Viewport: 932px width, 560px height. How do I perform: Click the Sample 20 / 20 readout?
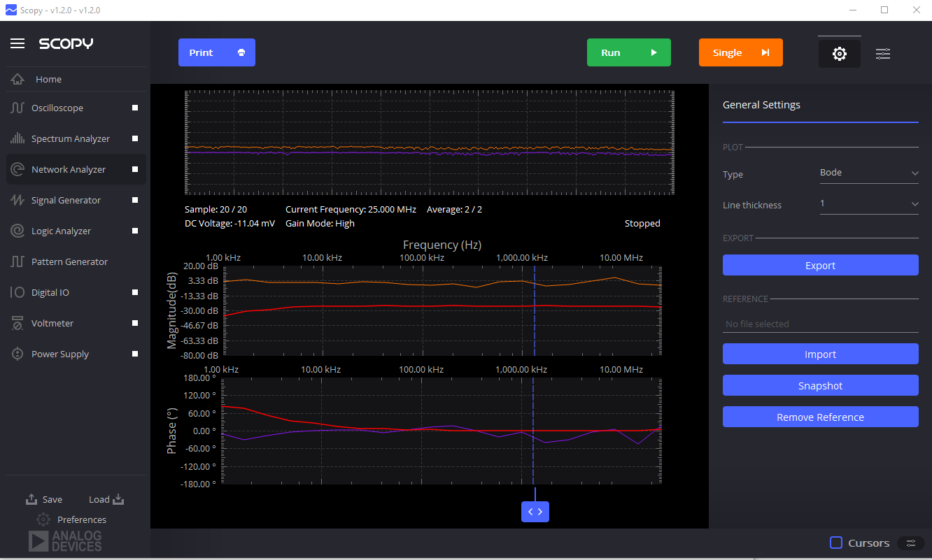point(216,209)
